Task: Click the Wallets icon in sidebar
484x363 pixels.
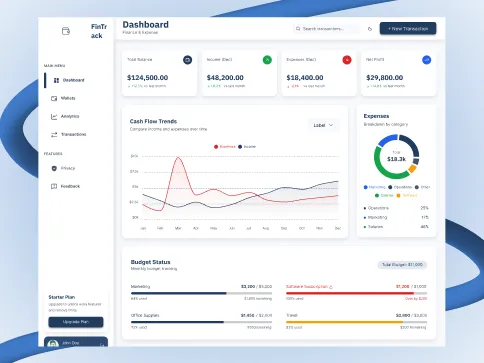Action: (54, 98)
